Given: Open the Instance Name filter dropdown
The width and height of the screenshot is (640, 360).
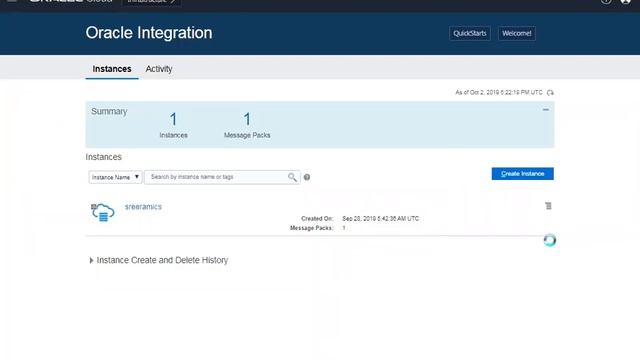Looking at the screenshot, I should tap(116, 177).
